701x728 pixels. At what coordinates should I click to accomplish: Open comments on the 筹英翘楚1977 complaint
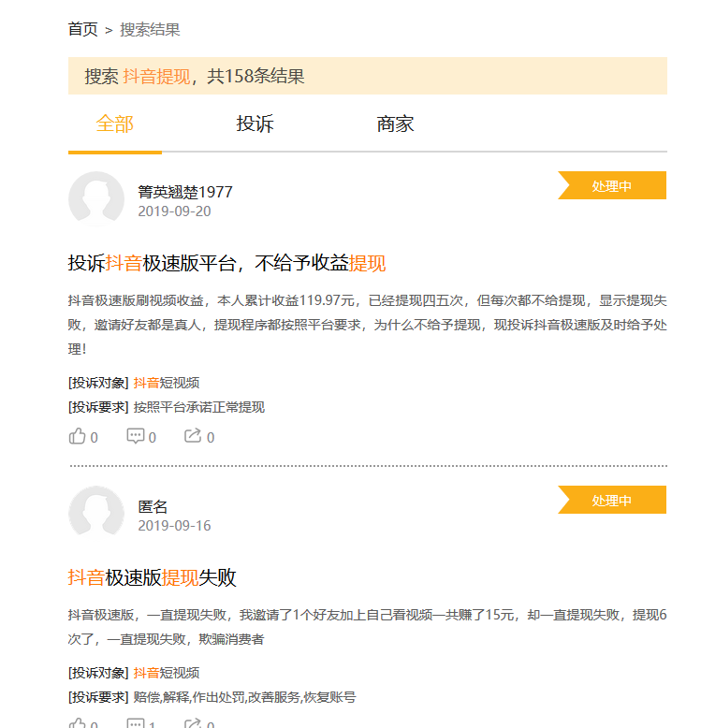(x=136, y=436)
